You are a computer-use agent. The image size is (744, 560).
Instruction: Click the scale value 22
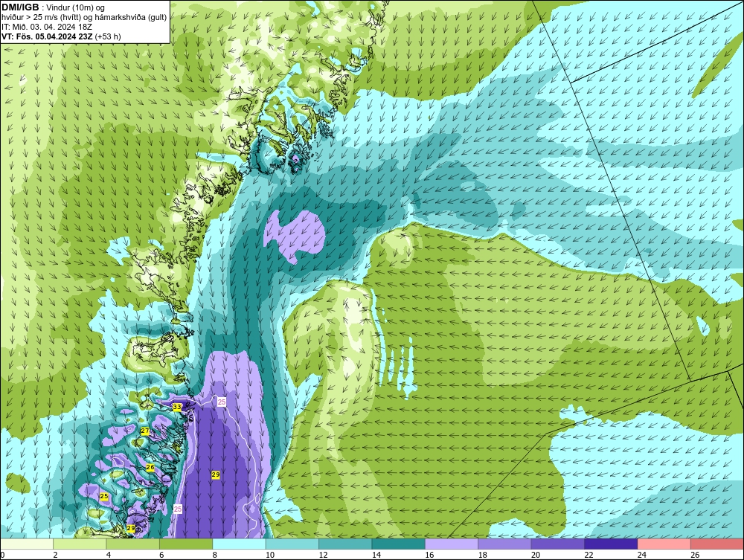click(x=589, y=555)
